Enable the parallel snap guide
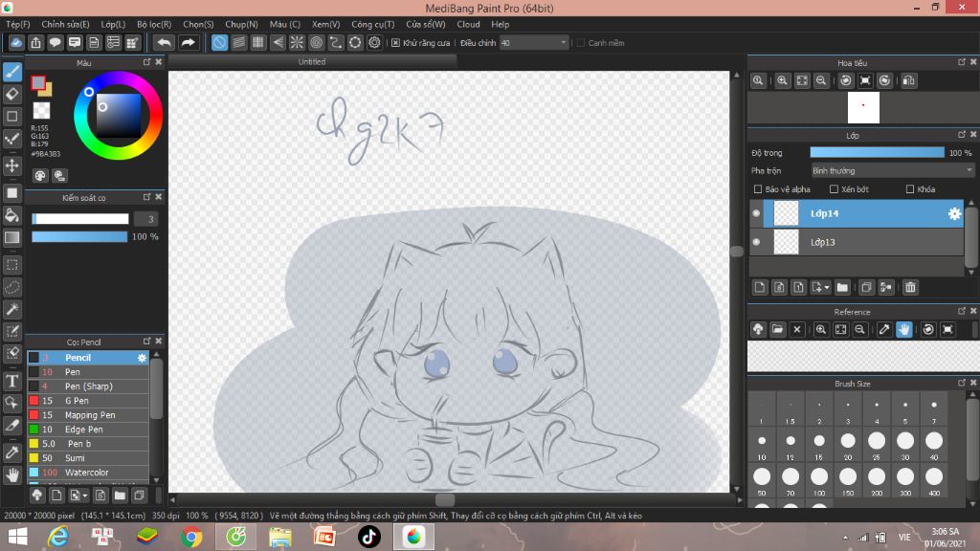 pos(238,42)
